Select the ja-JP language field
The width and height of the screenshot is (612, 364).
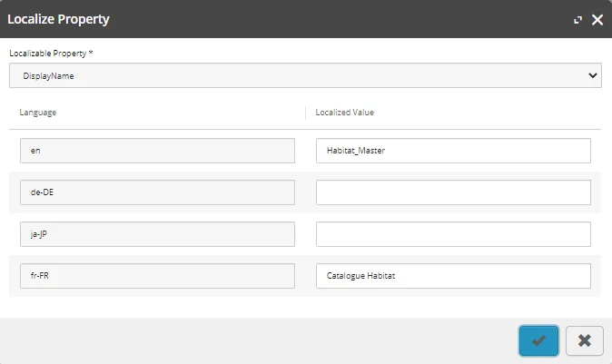click(157, 234)
